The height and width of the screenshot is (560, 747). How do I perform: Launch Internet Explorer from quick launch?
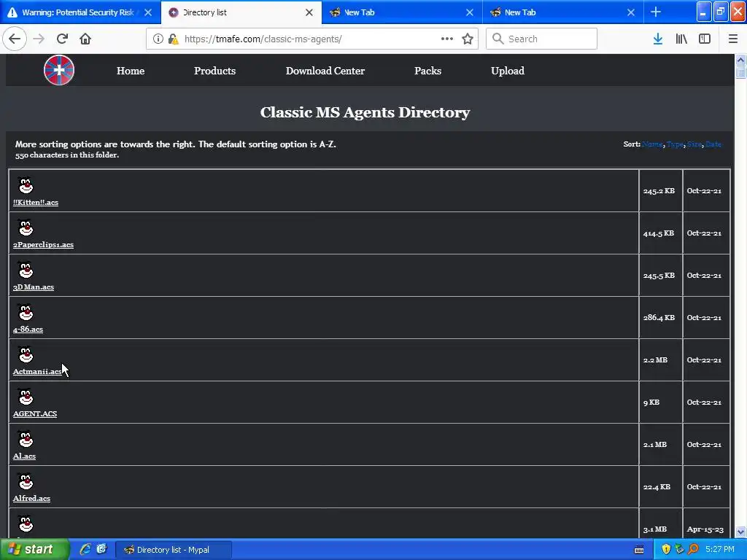click(x=85, y=549)
